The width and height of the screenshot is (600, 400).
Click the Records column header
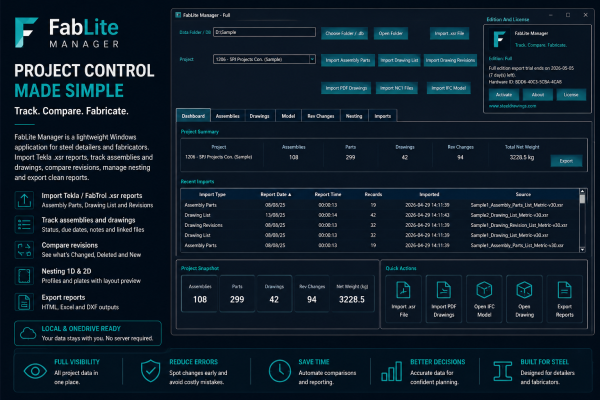click(373, 194)
